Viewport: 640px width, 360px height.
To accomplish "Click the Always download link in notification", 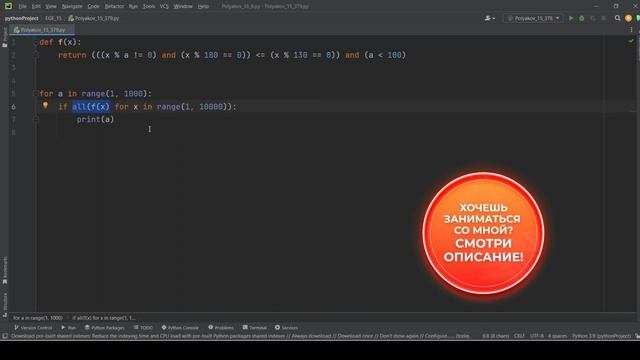I will tap(311, 336).
